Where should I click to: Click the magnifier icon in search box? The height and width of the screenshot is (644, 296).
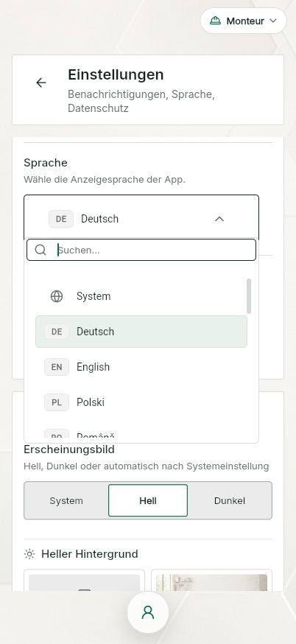point(40,250)
